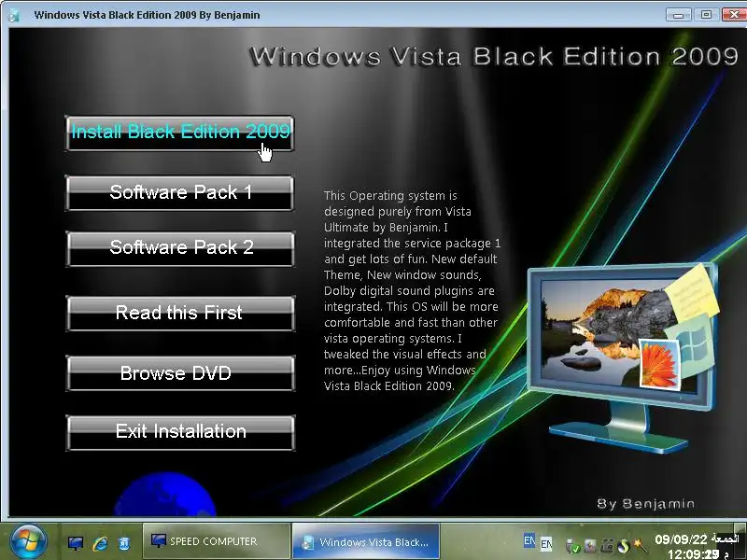This screenshot has width=747, height=560.
Task: Click Install Black Edition 2009 button
Action: tap(179, 133)
